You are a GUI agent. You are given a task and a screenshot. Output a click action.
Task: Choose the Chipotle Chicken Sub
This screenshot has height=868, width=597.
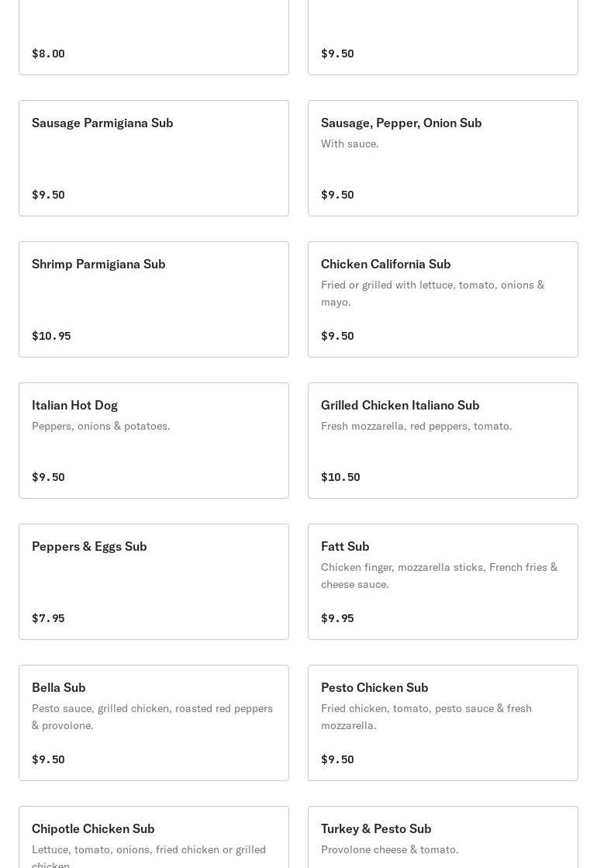pos(154,838)
